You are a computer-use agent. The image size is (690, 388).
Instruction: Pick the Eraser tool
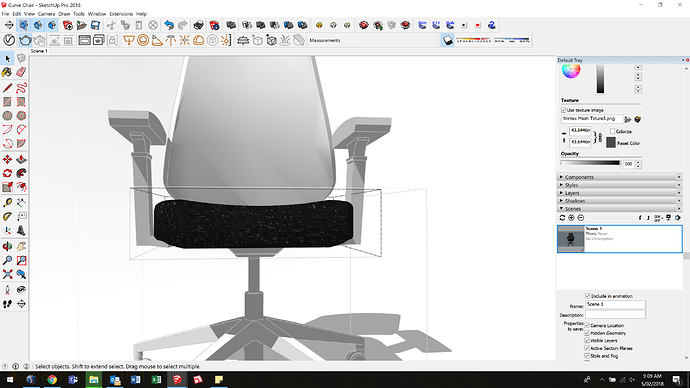tap(21, 72)
